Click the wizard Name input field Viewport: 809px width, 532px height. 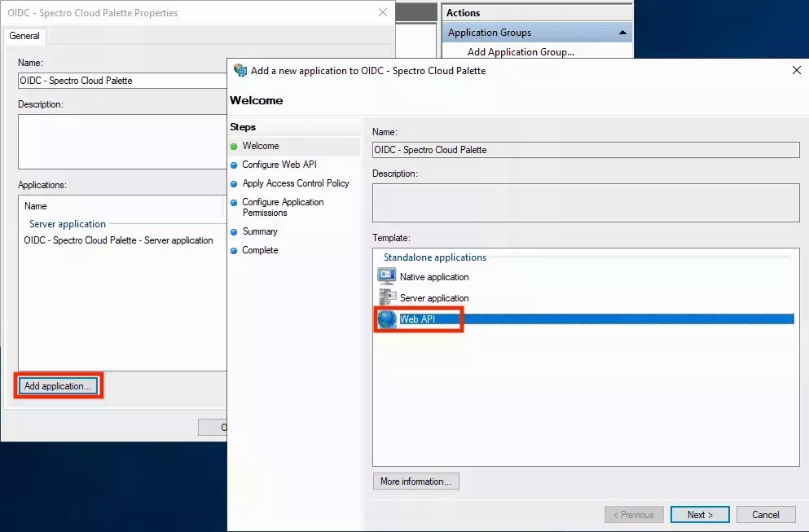coord(585,150)
